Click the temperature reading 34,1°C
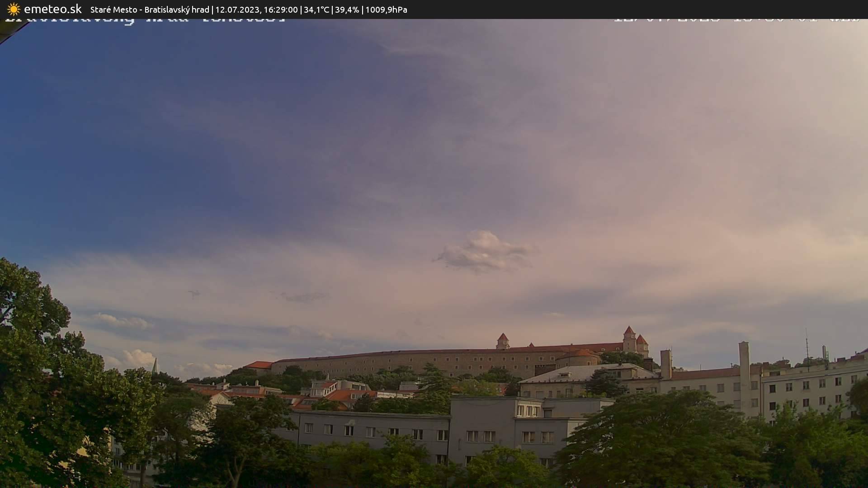Screen dimensions: 868x488 point(316,9)
